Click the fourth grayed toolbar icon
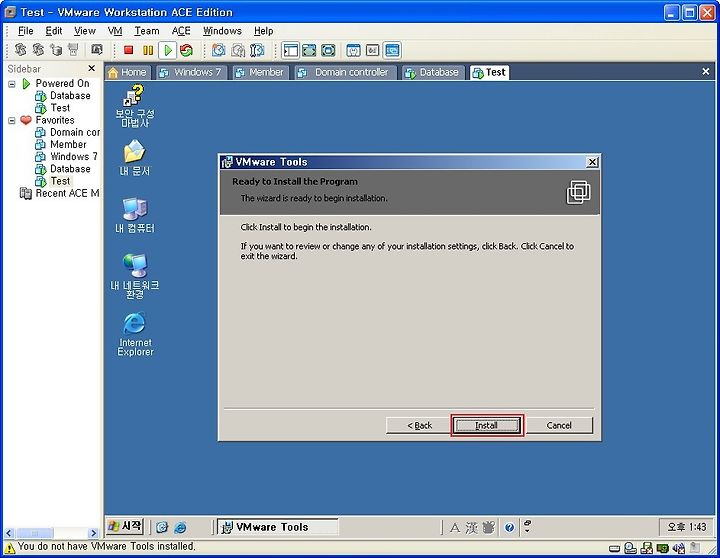Image resolution: width=720 pixels, height=558 pixels. point(73,49)
